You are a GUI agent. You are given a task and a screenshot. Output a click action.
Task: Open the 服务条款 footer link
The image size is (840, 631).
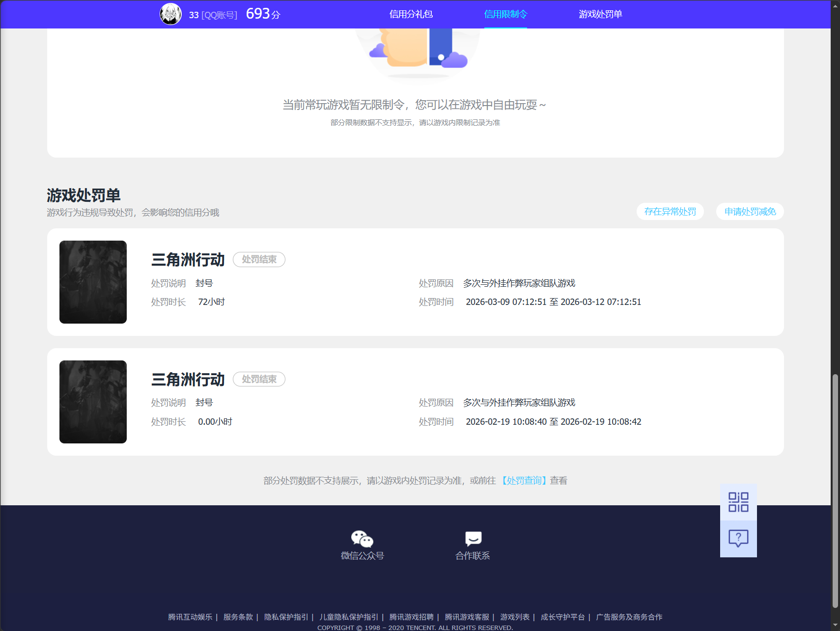[x=238, y=617]
